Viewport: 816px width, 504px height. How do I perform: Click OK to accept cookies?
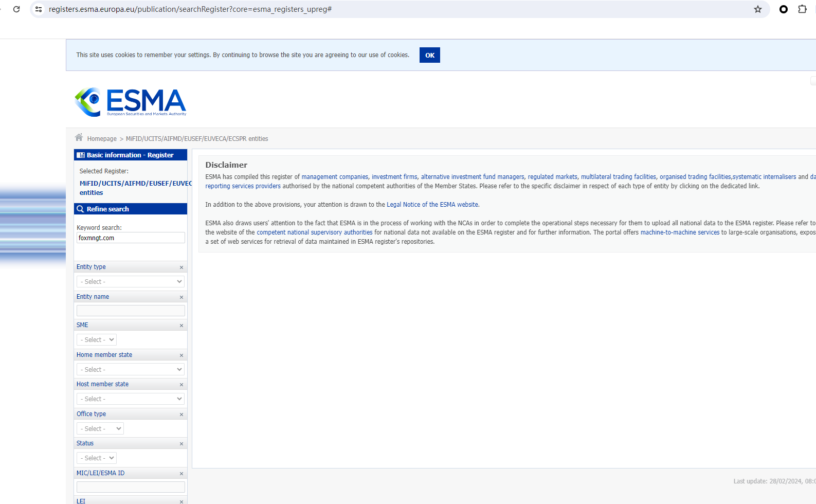pos(429,55)
